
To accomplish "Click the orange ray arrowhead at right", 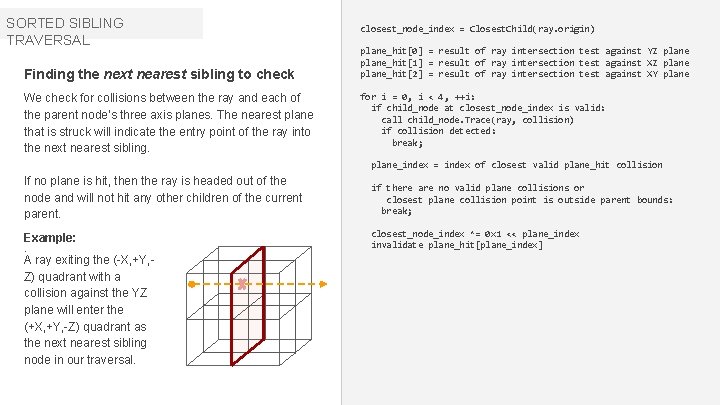I will (323, 284).
